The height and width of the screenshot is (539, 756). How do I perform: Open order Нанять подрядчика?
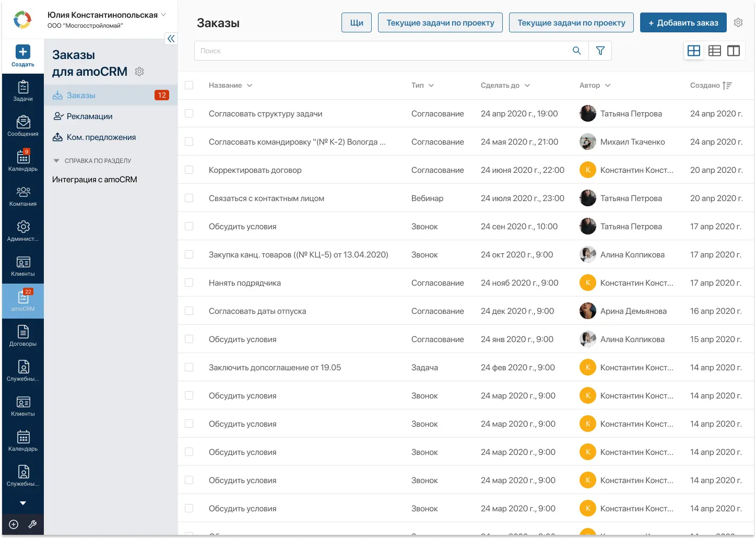pos(245,283)
